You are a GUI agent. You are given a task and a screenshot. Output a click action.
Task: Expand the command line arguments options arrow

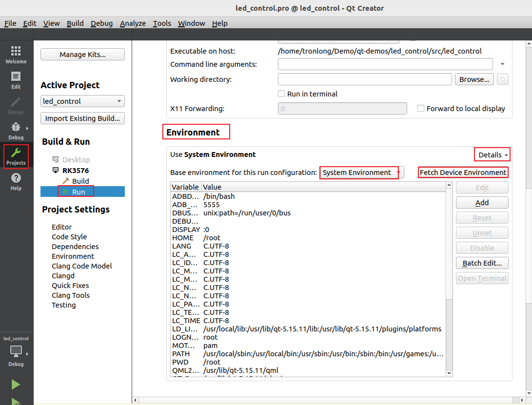tap(502, 64)
